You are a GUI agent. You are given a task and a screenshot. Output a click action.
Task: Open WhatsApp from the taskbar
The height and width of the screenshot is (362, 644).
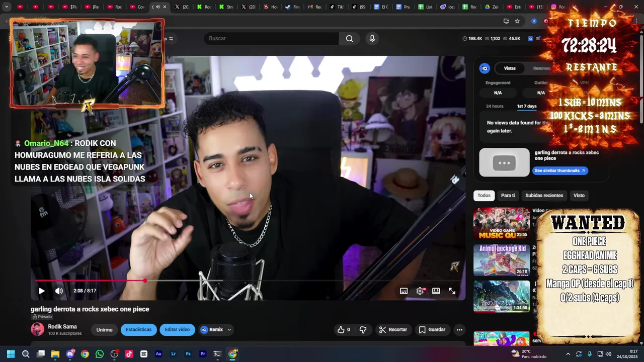[100, 354]
